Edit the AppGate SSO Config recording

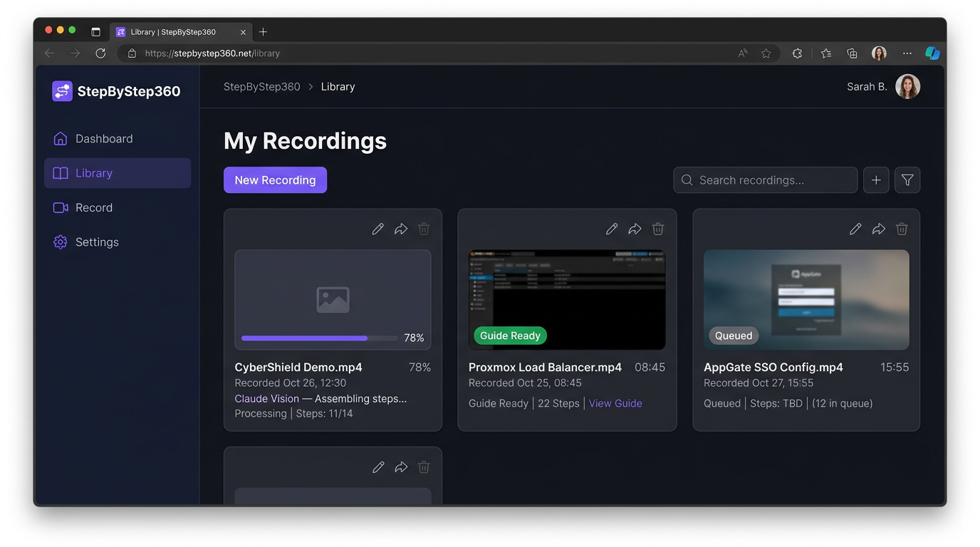pyautogui.click(x=855, y=229)
